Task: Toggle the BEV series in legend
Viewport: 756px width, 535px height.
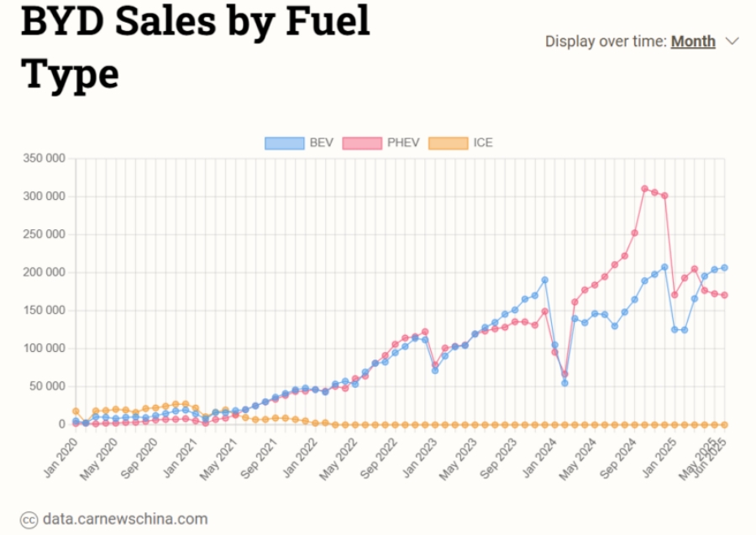Action: tap(321, 143)
